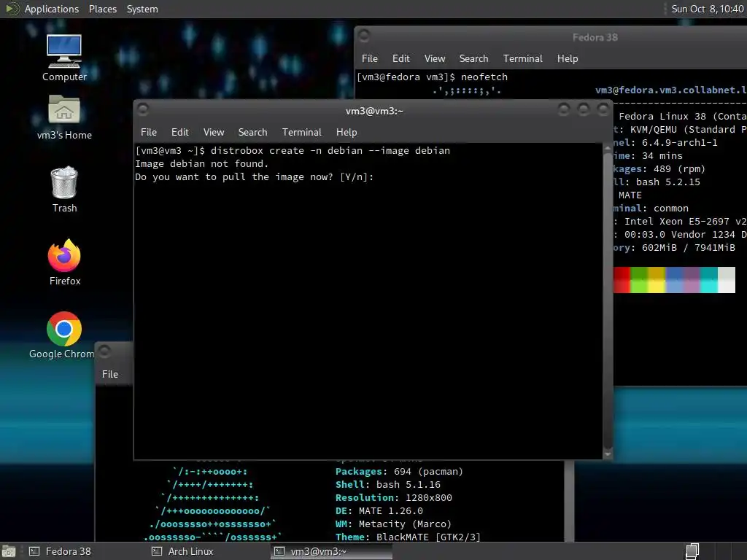Open Terminal menu in Fedora 38 window
Screen dimensions: 747x560
point(522,58)
